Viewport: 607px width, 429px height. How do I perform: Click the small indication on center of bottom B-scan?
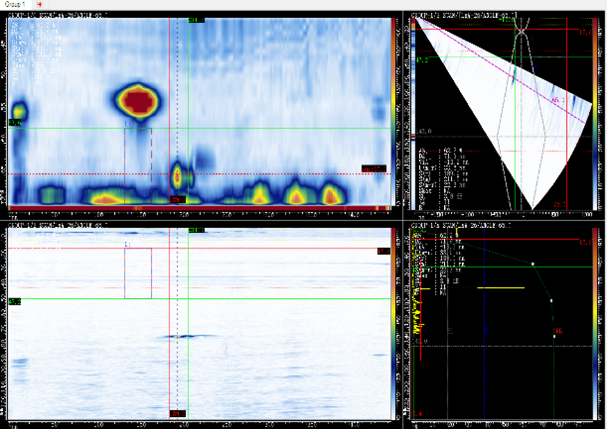(178, 336)
